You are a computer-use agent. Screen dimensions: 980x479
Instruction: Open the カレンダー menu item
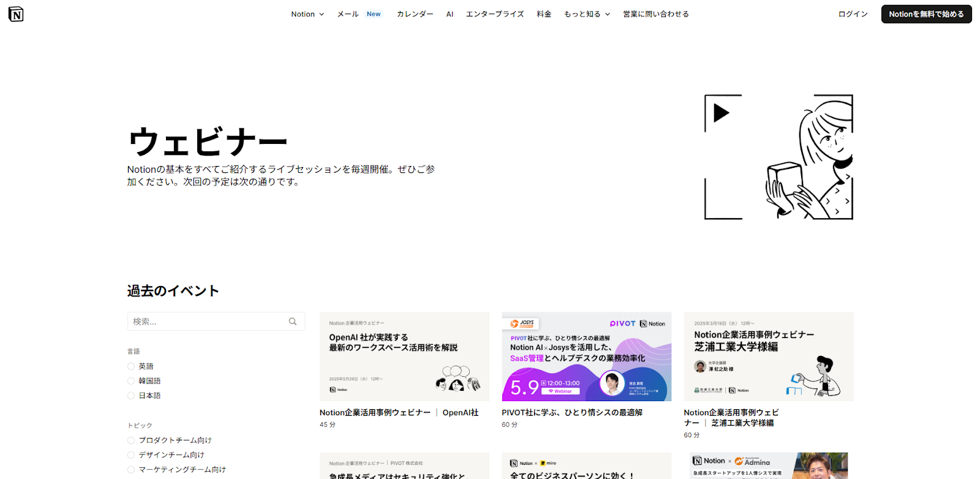coord(415,14)
